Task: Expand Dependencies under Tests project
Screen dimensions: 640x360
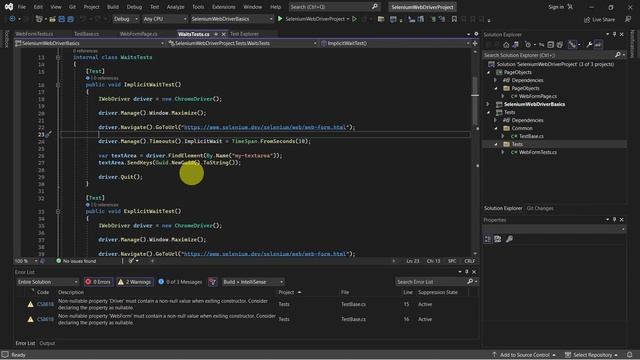Action: pyautogui.click(x=496, y=120)
